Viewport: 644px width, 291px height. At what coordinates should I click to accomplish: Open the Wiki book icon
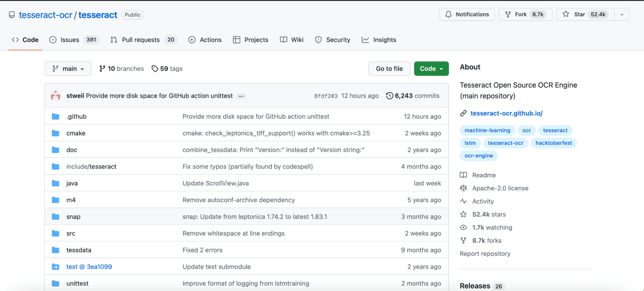pyautogui.click(x=283, y=40)
